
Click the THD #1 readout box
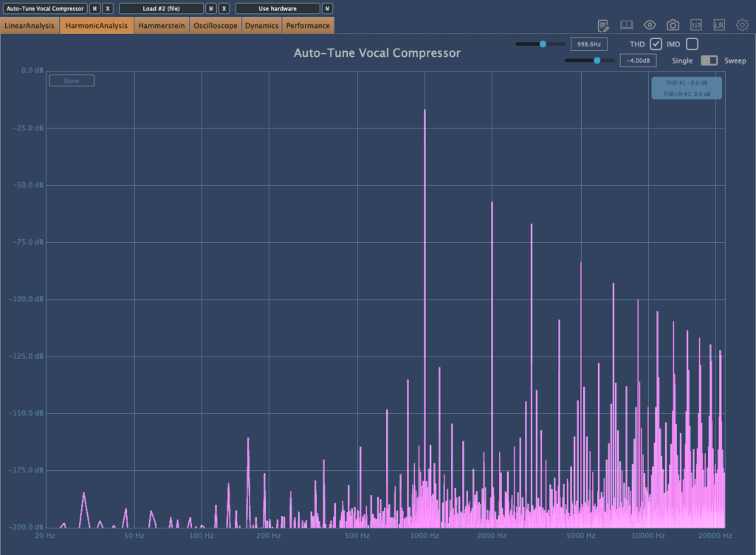pos(687,88)
